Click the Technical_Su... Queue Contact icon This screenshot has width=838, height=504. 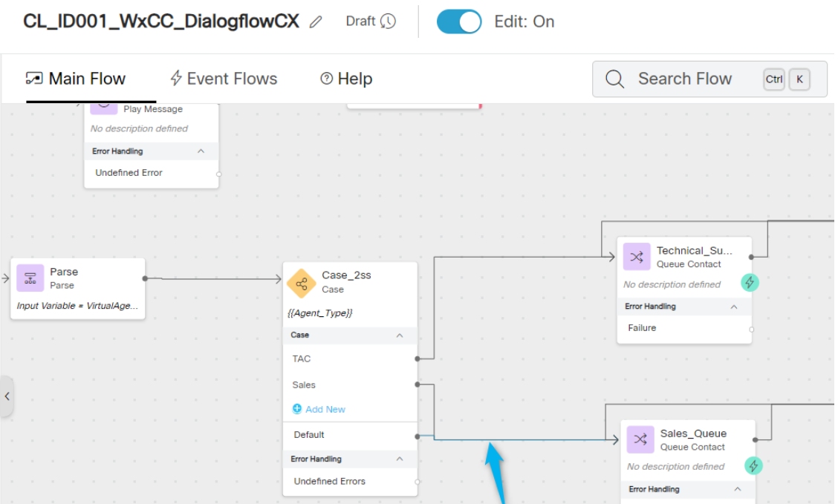[x=637, y=258]
